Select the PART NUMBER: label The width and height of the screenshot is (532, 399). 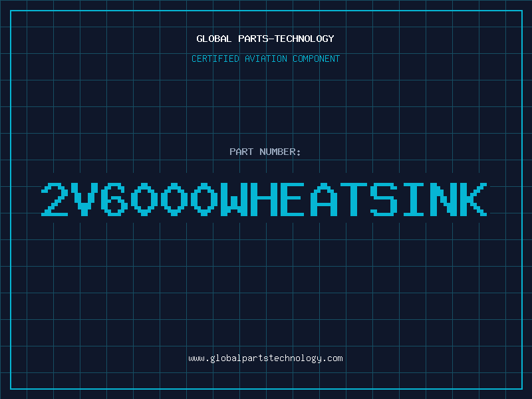click(265, 152)
